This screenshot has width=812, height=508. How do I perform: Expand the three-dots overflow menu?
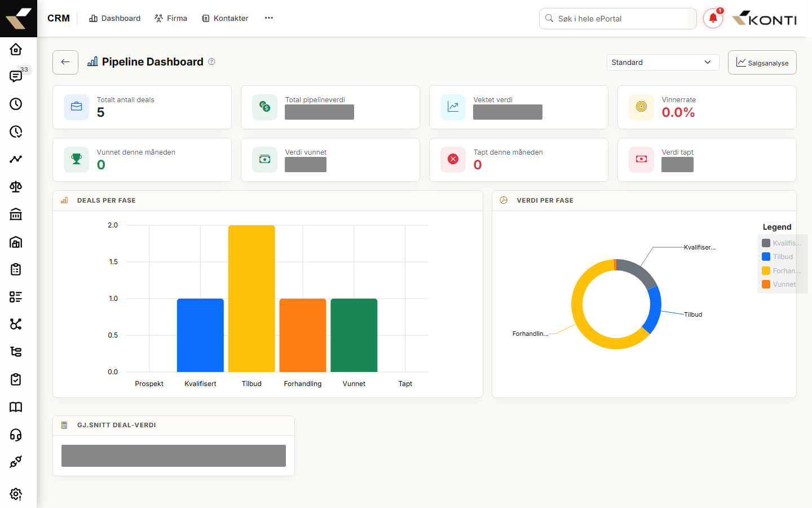point(269,18)
